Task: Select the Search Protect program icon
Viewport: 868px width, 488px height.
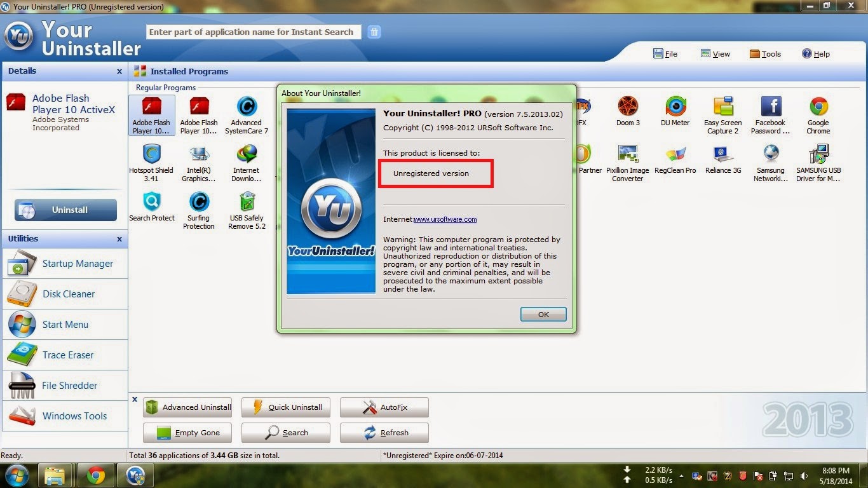Action: [151, 207]
